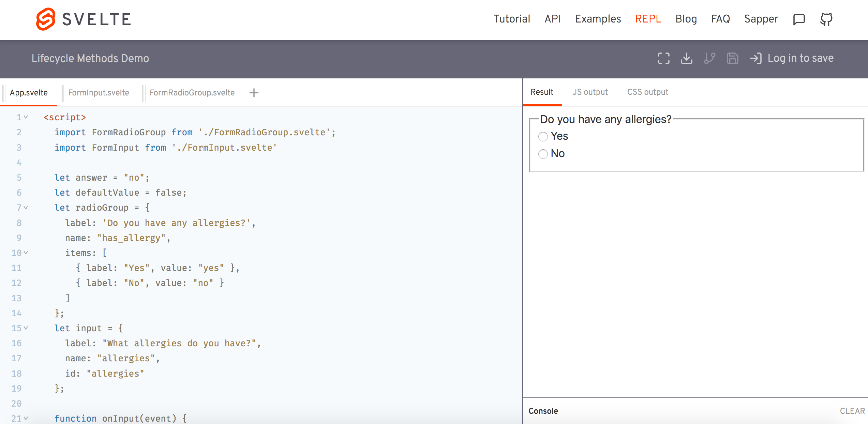Click the Yes label text in result
The image size is (868, 424).
[x=559, y=136]
